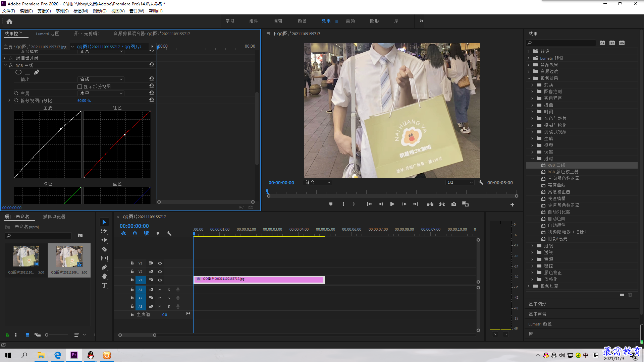Image resolution: width=644 pixels, height=362 pixels.
Task: Expand the 颜色校正 folder
Action: point(533,273)
